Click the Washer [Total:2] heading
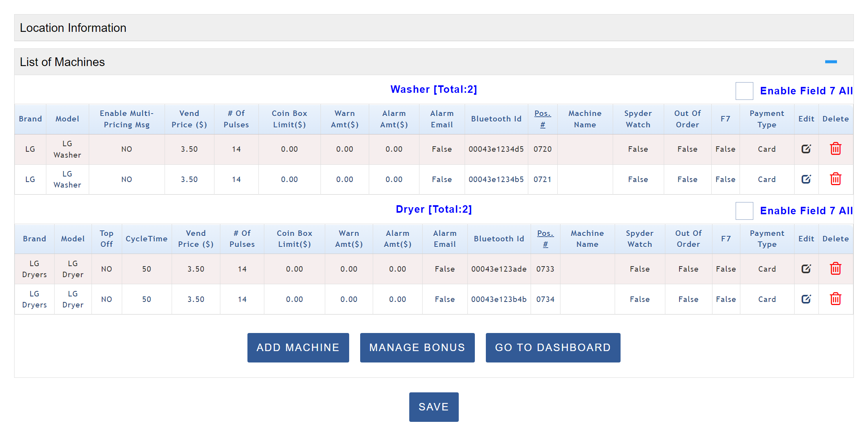Image resolution: width=868 pixels, height=436 pixels. (x=434, y=89)
